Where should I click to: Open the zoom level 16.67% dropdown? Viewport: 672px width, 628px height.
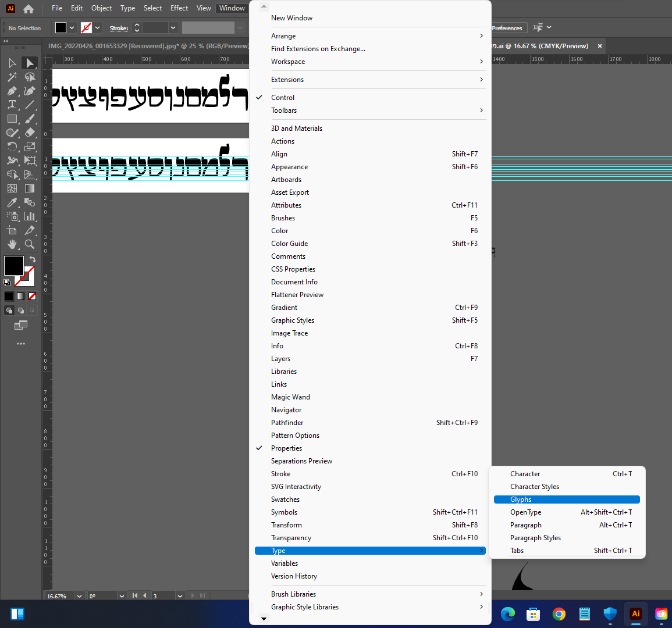pos(79,596)
